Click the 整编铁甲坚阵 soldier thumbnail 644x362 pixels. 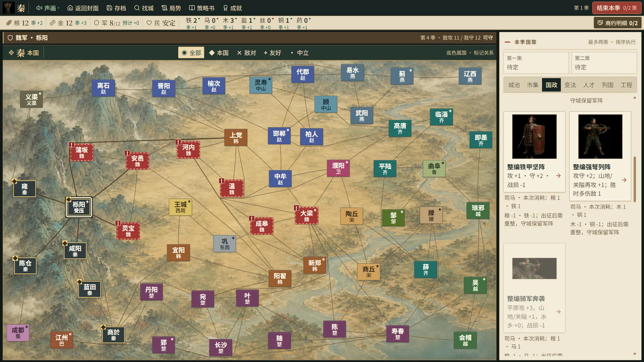534,137
